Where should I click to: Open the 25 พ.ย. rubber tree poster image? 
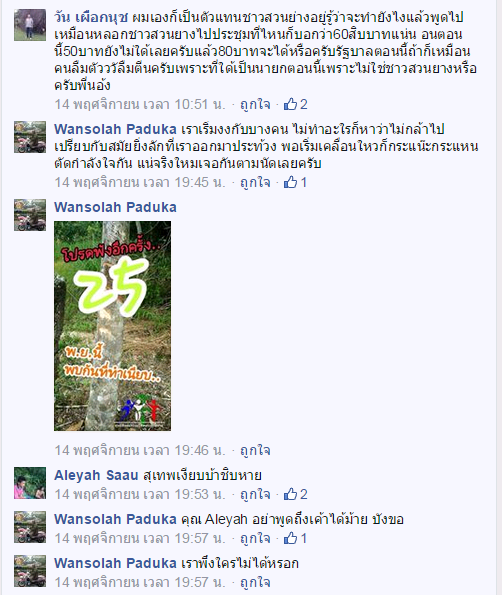pos(112,326)
